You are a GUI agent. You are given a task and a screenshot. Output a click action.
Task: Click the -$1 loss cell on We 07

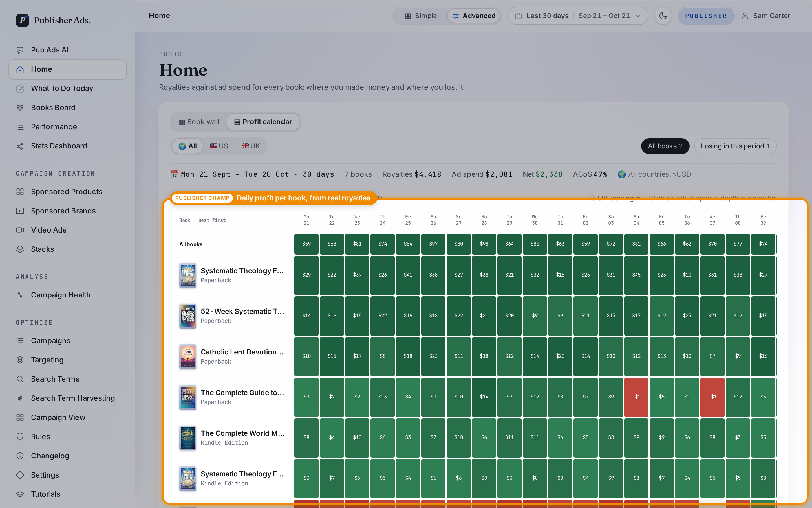pyautogui.click(x=712, y=397)
